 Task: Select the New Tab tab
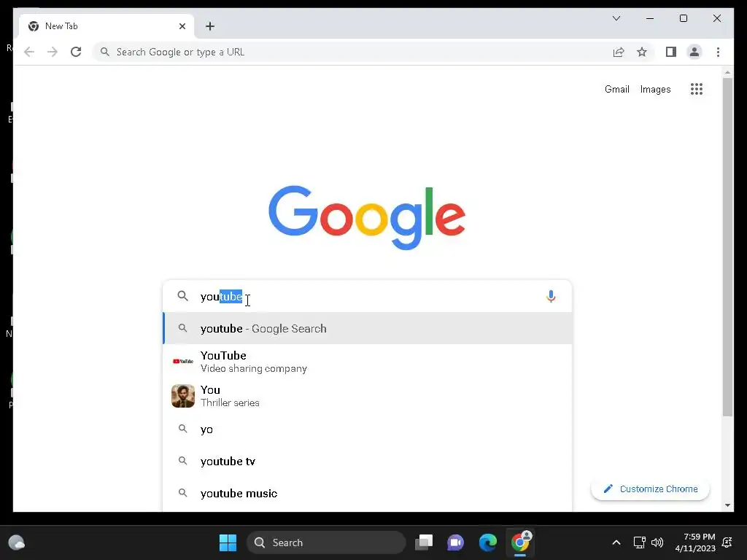(x=107, y=26)
